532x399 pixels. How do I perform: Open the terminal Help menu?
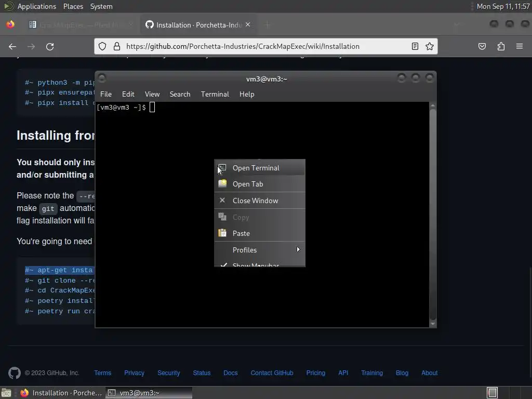247,95
